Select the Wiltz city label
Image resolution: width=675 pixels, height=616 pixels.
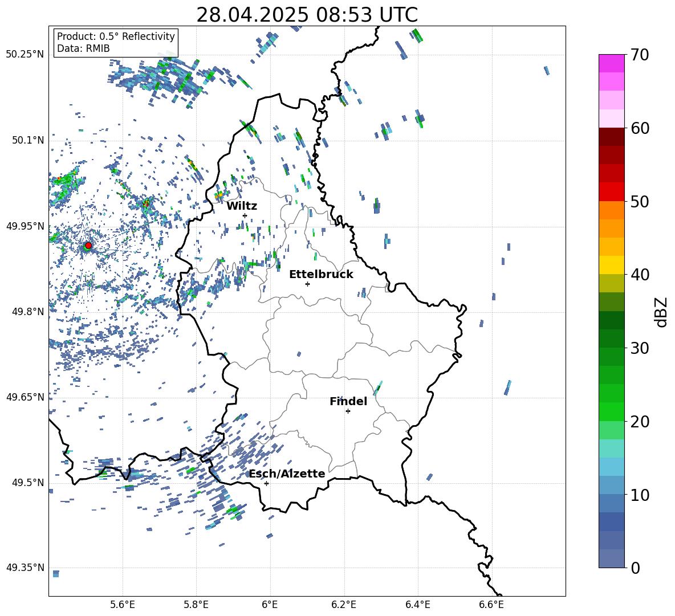tap(242, 206)
